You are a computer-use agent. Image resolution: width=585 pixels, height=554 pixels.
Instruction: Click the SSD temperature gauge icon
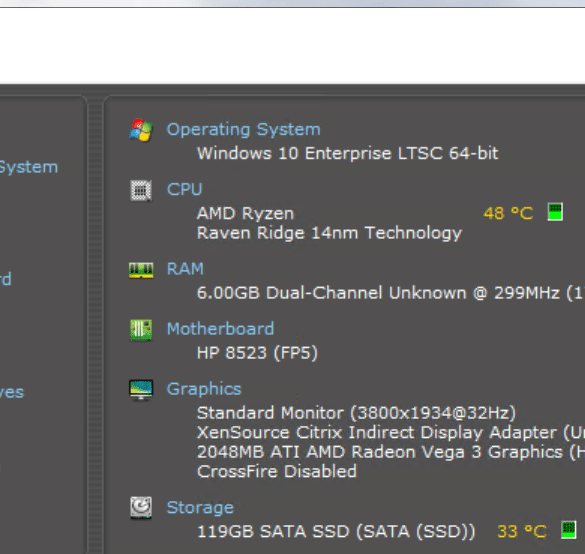(x=569, y=530)
